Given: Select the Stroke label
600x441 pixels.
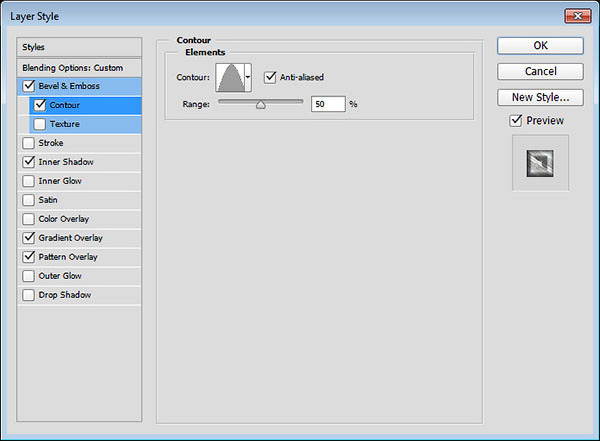Looking at the screenshot, I should (51, 143).
